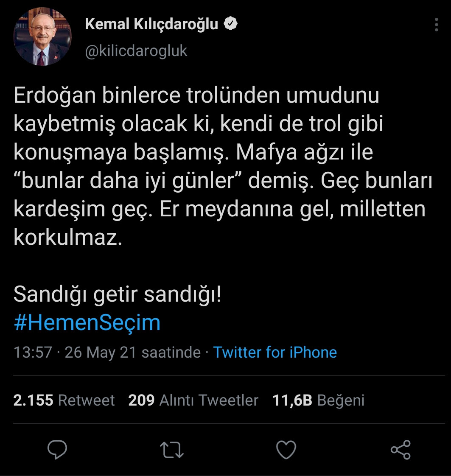Open Kemal Kılıçdaroğlu's profile picture
451x476 pixels.
point(42,36)
